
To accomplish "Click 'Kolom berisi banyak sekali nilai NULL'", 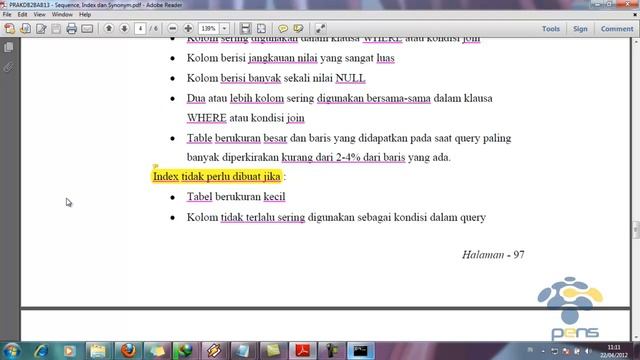I will click(x=276, y=78).
